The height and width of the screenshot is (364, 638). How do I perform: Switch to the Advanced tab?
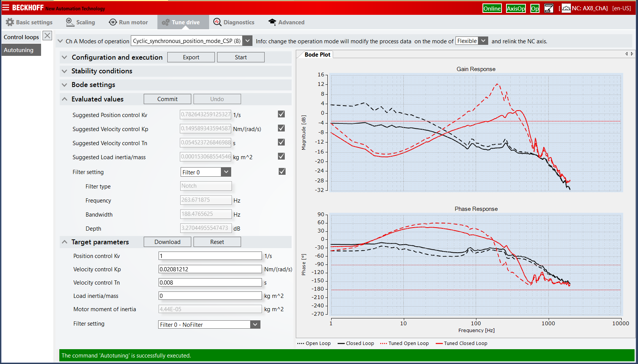286,22
